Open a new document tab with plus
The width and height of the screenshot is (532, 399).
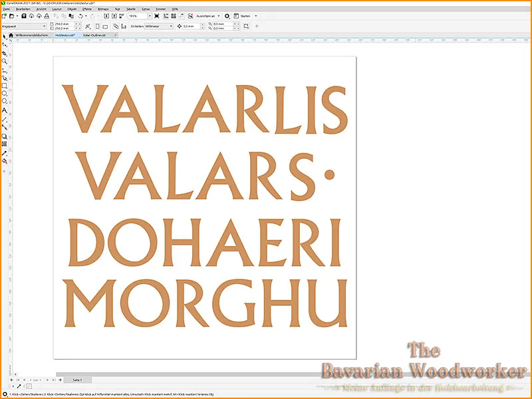[x=116, y=35]
